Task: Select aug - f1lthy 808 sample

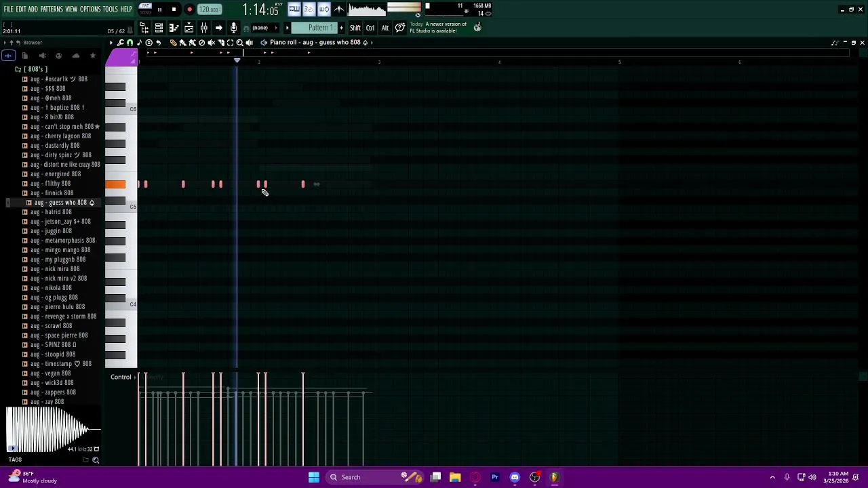Action: click(x=50, y=184)
